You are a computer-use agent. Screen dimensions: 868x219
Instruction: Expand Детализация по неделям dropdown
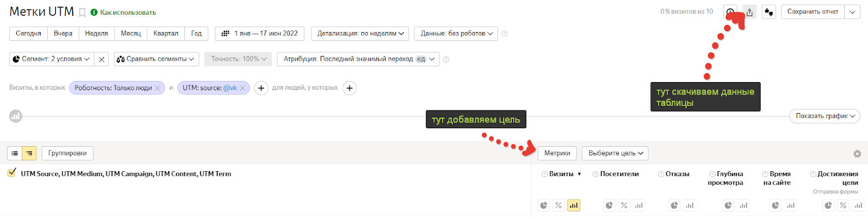click(360, 34)
